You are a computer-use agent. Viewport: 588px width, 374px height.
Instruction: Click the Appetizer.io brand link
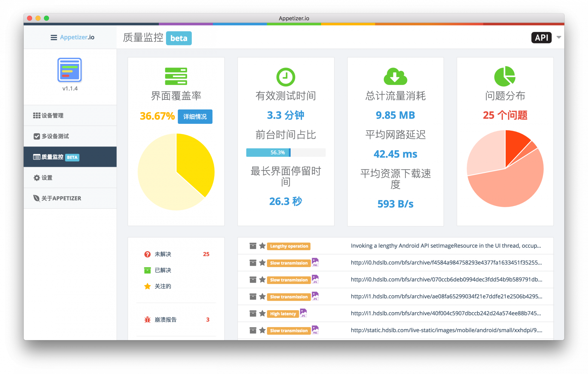click(77, 37)
